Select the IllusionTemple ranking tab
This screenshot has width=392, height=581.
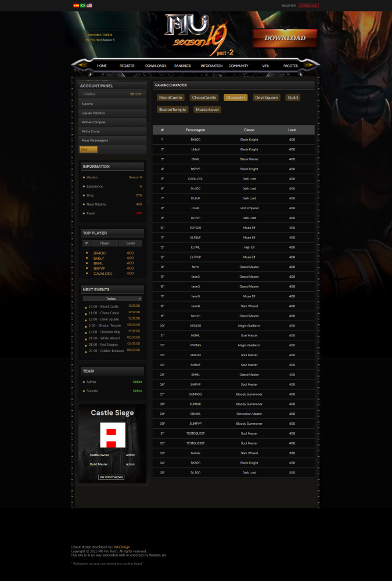(172, 109)
